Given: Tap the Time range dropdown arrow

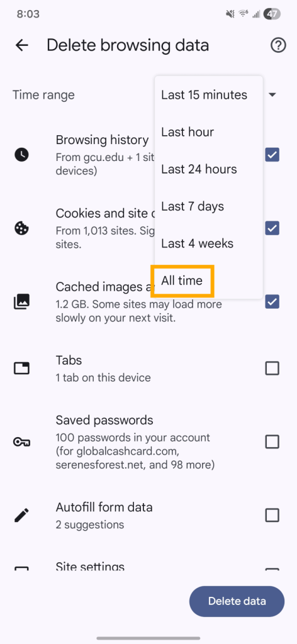Looking at the screenshot, I should pyautogui.click(x=272, y=95).
